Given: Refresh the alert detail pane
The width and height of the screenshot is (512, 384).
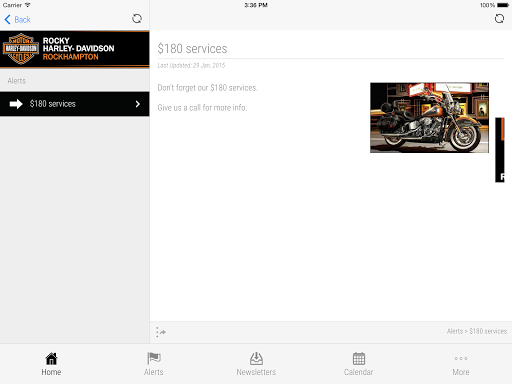Looking at the screenshot, I should [x=499, y=19].
